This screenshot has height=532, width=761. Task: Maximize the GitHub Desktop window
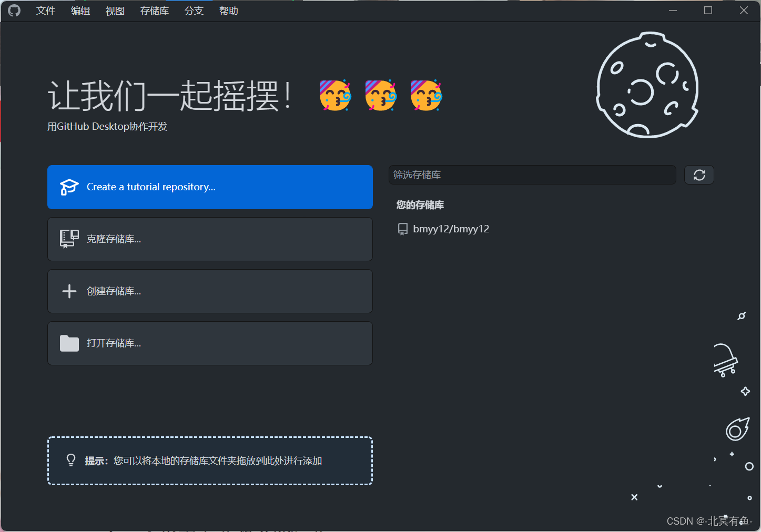coord(708,11)
